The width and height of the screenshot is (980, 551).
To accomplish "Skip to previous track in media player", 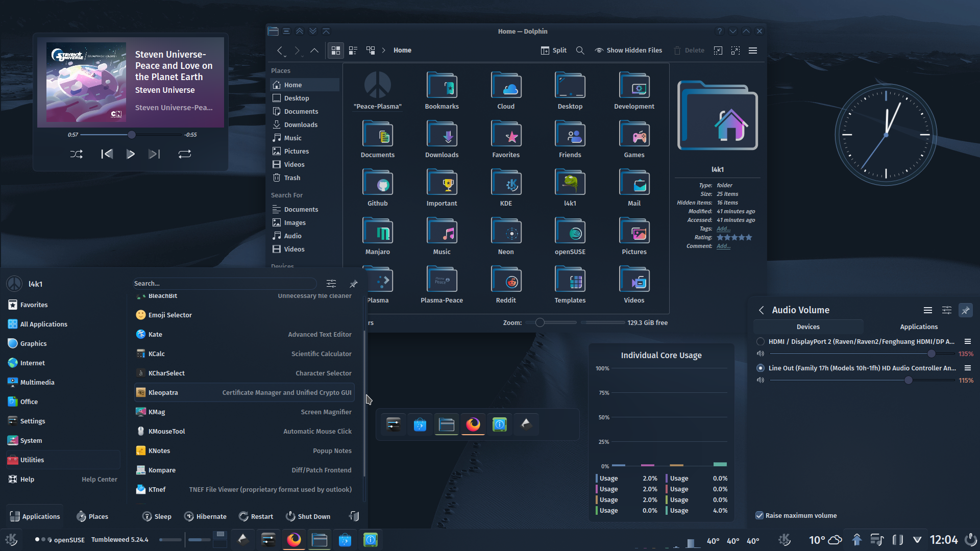I will point(107,154).
